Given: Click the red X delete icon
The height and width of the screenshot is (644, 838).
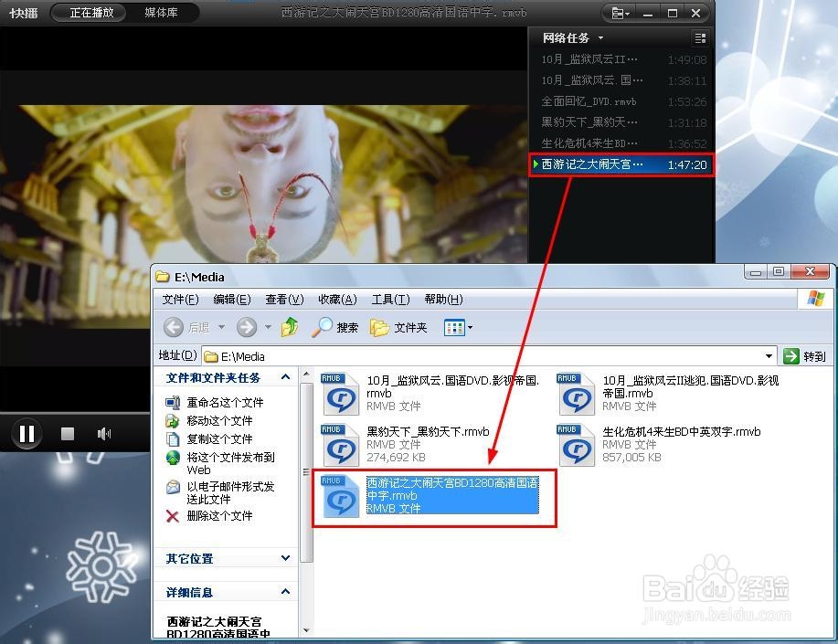Looking at the screenshot, I should tap(172, 516).
